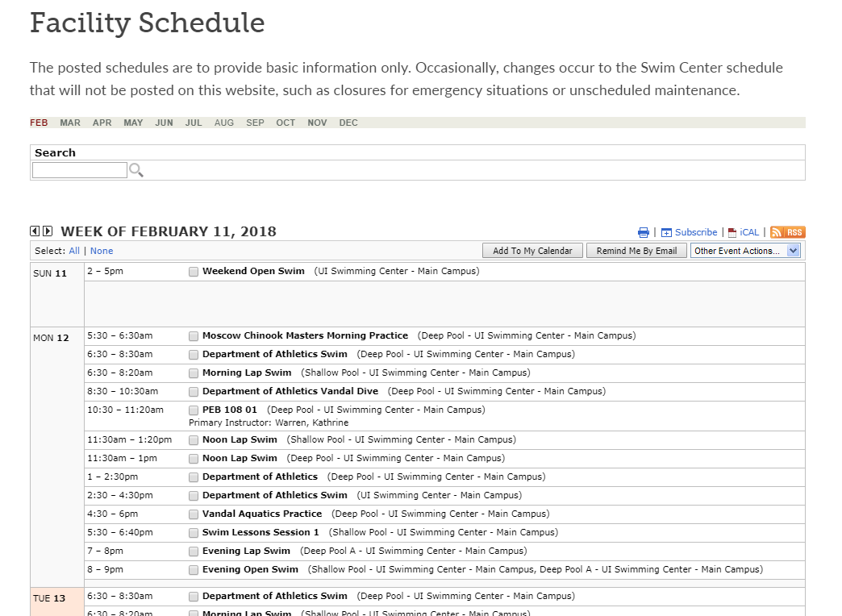The height and width of the screenshot is (616, 842).
Task: Check the 1 – 2:30pm Department of Athletics box
Action: [194, 477]
